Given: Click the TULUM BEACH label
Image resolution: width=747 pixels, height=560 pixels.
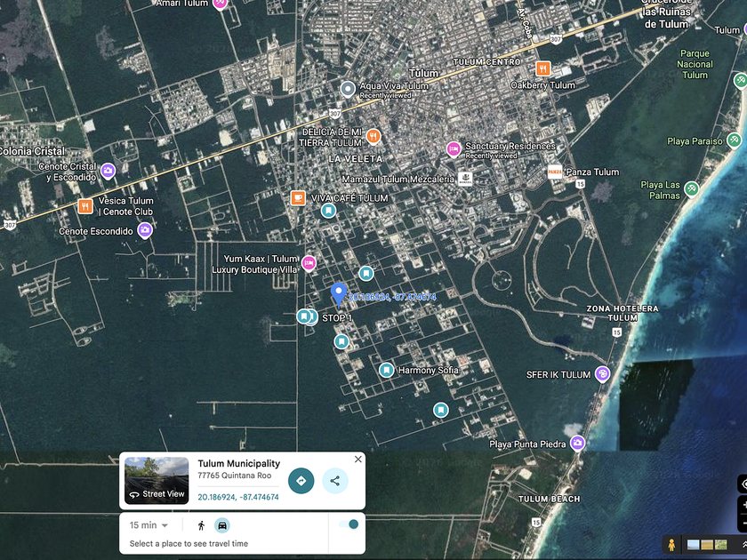Looking at the screenshot, I should tap(550, 499).
